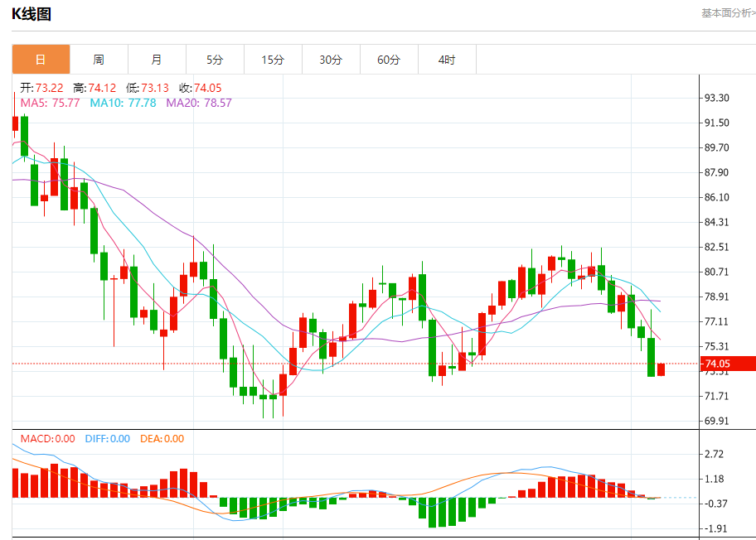Click the 69.91 price axis label
The height and width of the screenshot is (540, 756).
pos(716,421)
